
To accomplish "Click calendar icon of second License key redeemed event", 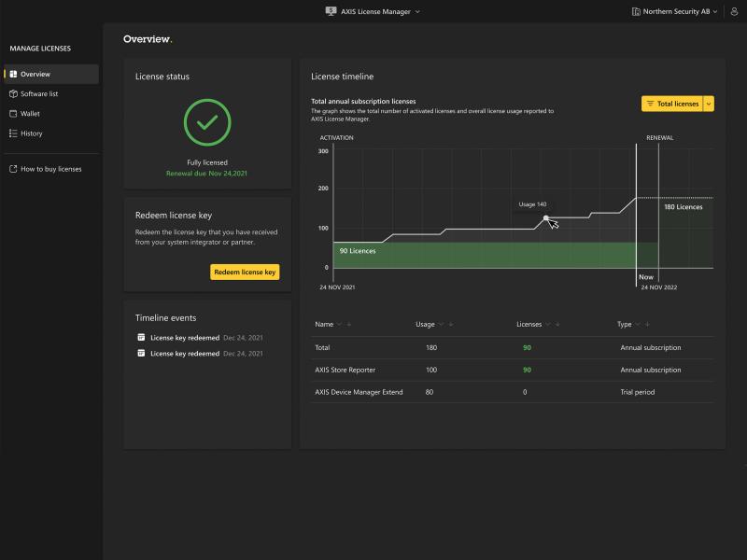I will click(141, 353).
